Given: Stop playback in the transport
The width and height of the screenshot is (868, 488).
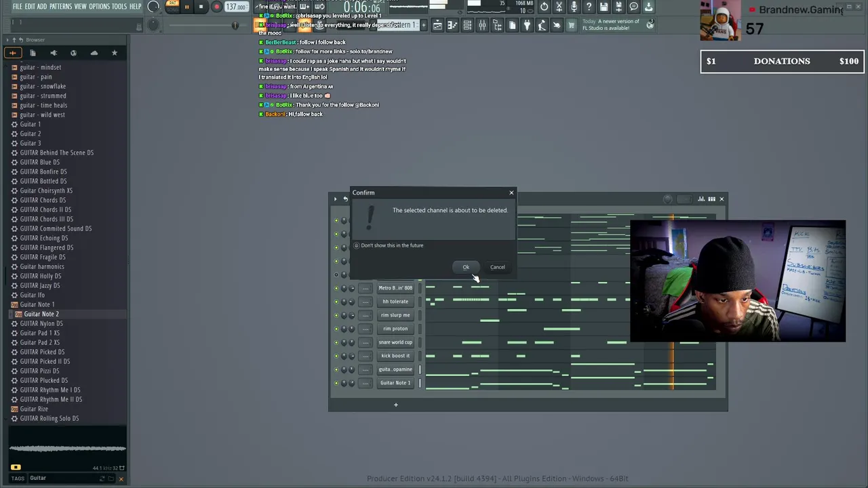Looking at the screenshot, I should (x=201, y=7).
